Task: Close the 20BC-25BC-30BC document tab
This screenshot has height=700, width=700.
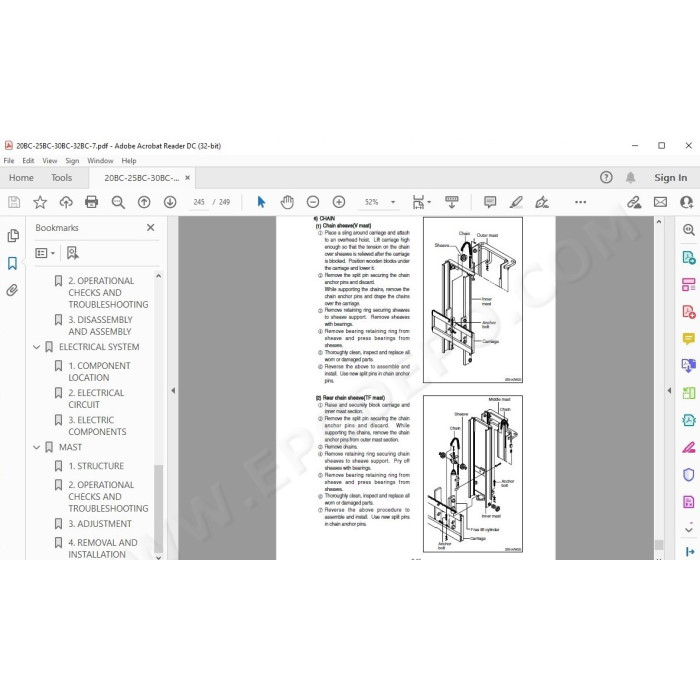Action: (x=188, y=178)
